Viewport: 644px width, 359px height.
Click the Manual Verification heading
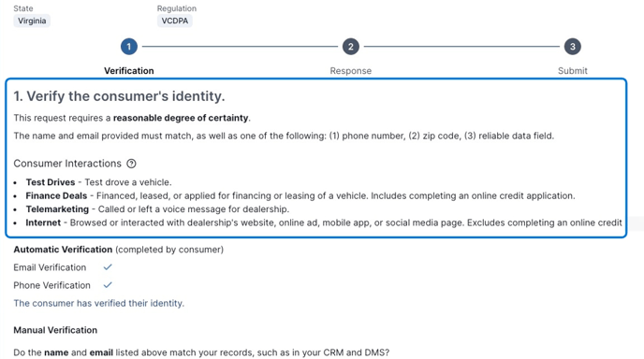tap(55, 330)
